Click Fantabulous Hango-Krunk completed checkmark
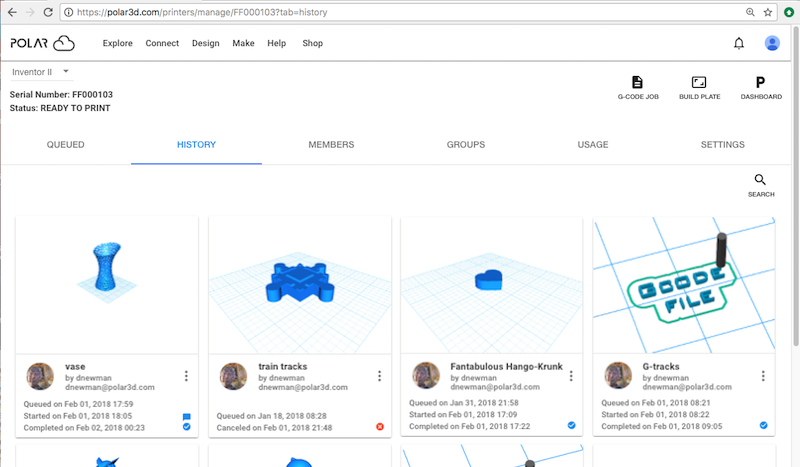The height and width of the screenshot is (467, 800). tap(571, 425)
